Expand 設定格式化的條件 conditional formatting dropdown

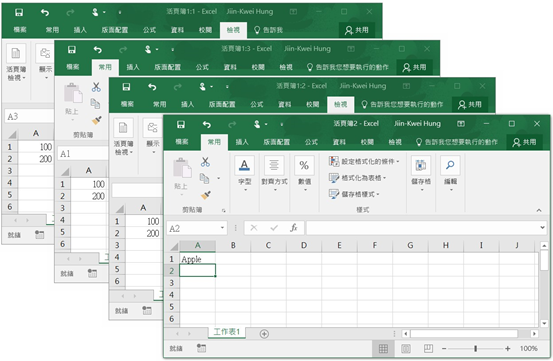point(397,161)
